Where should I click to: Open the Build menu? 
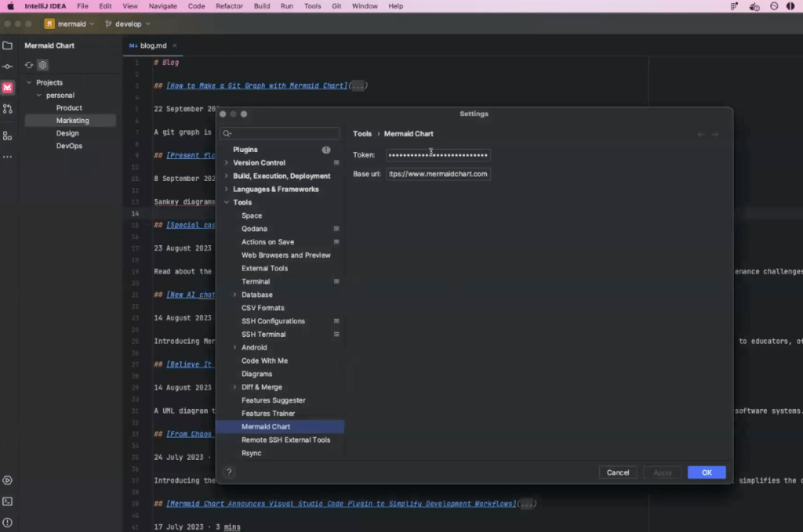[x=262, y=6]
